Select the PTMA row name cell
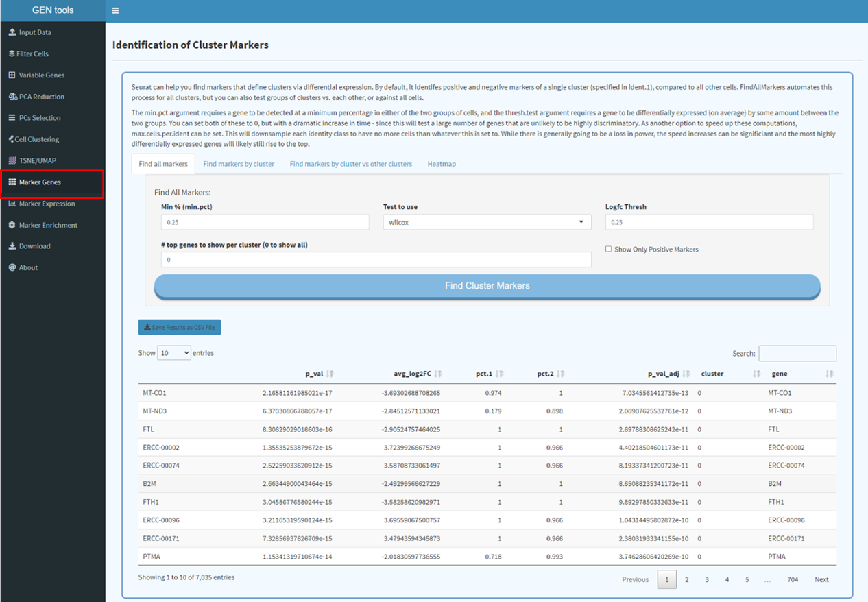868x602 pixels. [152, 557]
